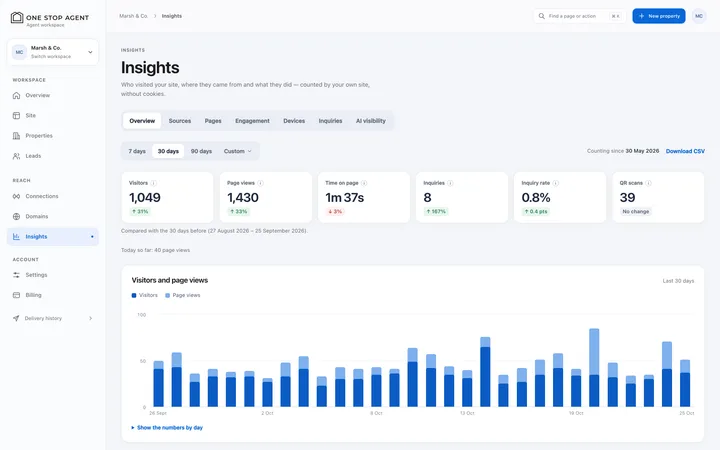Screen dimensions: 720x450
Task: Click the Domains globe icon
Action: 17,217
